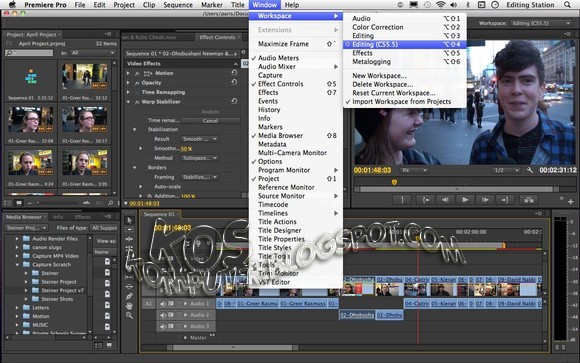Click the Spotlight search icon
This screenshot has height=363, width=580.
coord(567,5)
